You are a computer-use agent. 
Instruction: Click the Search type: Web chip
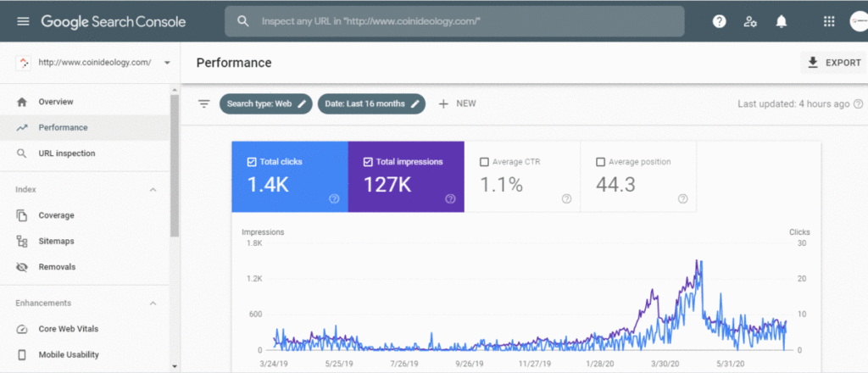click(266, 103)
